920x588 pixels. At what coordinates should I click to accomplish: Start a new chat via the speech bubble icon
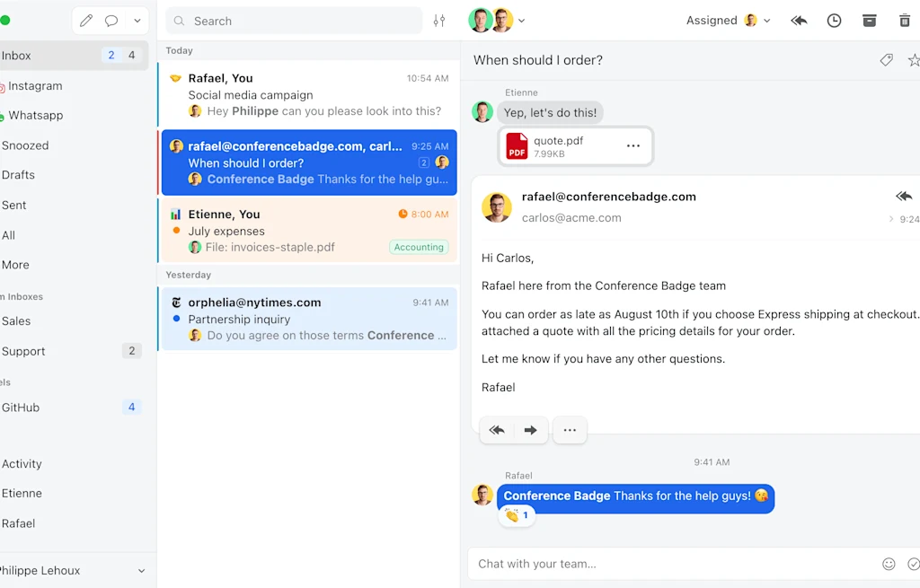point(111,20)
